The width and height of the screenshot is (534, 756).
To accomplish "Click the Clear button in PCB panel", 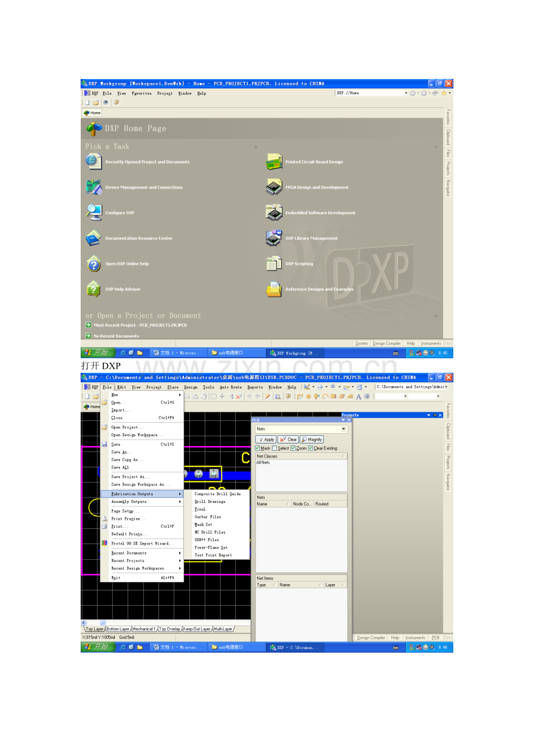I will click(x=288, y=440).
